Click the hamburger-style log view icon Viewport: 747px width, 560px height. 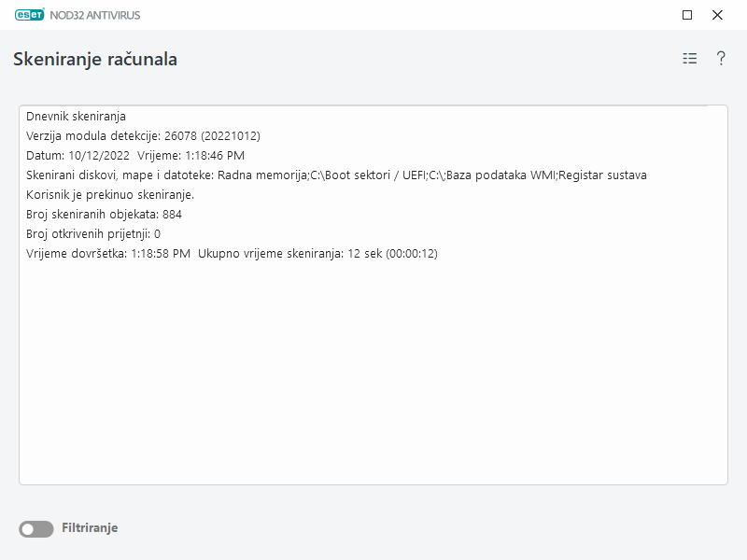point(689,58)
